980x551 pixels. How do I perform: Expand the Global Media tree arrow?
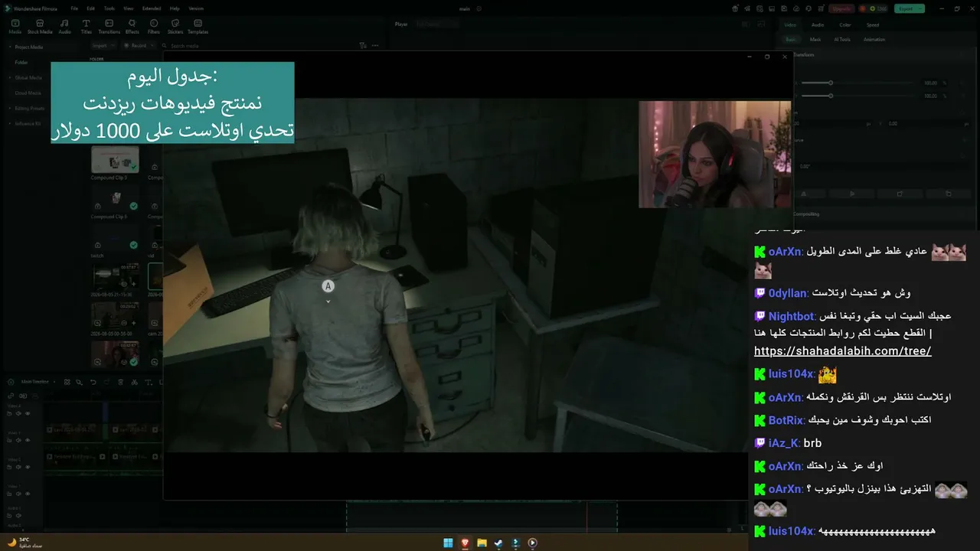[x=10, y=77]
